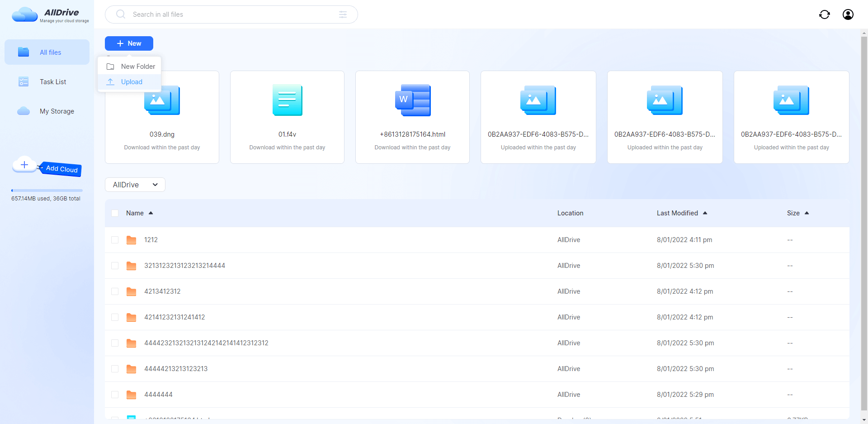Click the Last Modified column header label
Screen dimensions: 868x424
[x=677, y=213]
